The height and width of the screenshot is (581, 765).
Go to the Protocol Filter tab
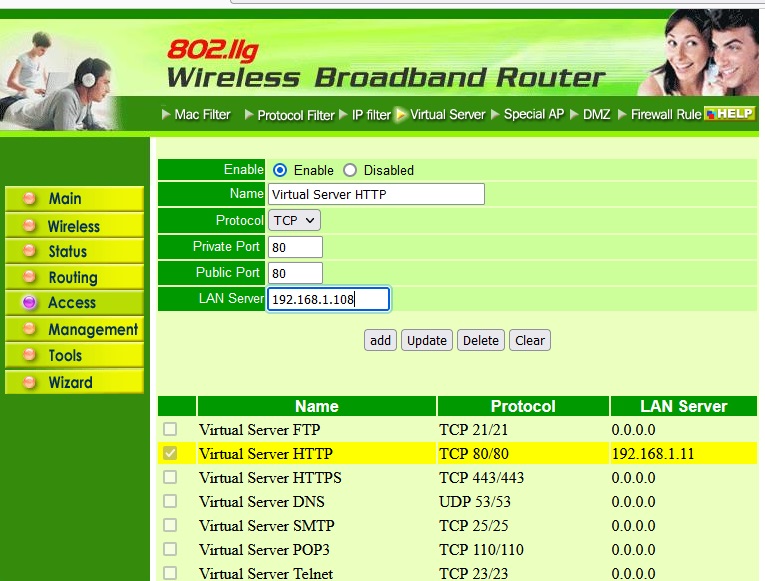pyautogui.click(x=290, y=115)
